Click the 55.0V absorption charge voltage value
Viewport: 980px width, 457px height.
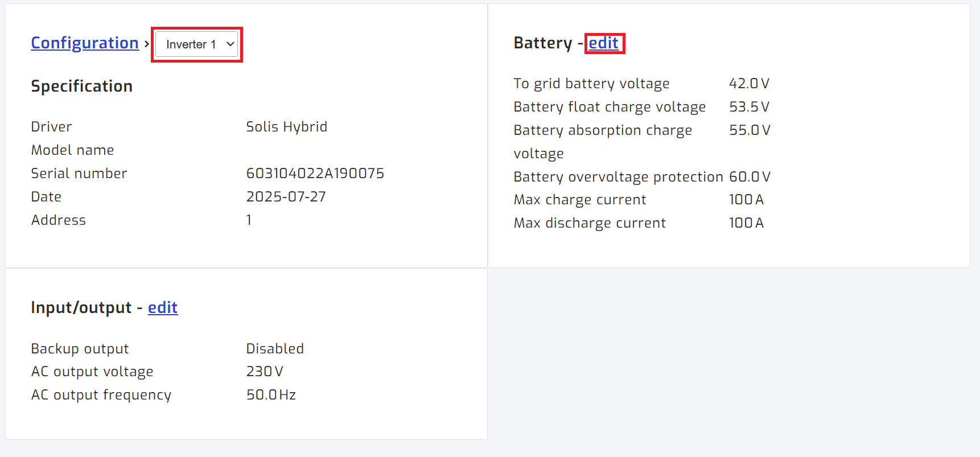(x=750, y=130)
